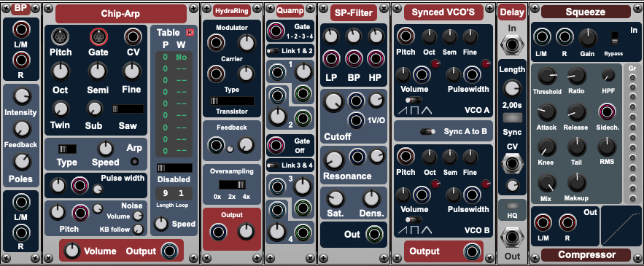Click the Gate MIDI input port on Chip-Arp

click(98, 37)
